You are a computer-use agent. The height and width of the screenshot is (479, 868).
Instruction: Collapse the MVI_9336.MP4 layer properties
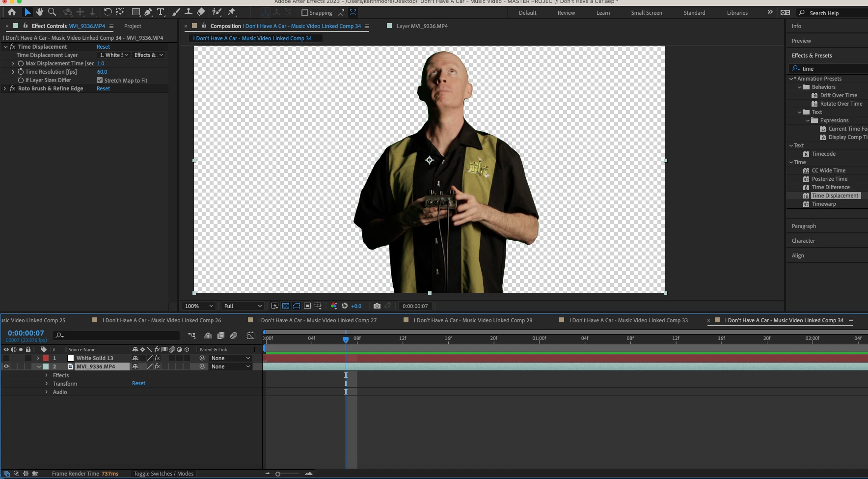point(39,366)
